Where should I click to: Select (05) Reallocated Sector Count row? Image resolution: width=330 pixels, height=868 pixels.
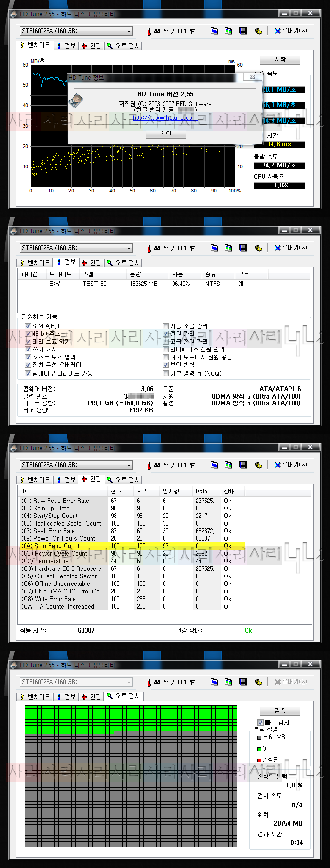click(x=132, y=523)
